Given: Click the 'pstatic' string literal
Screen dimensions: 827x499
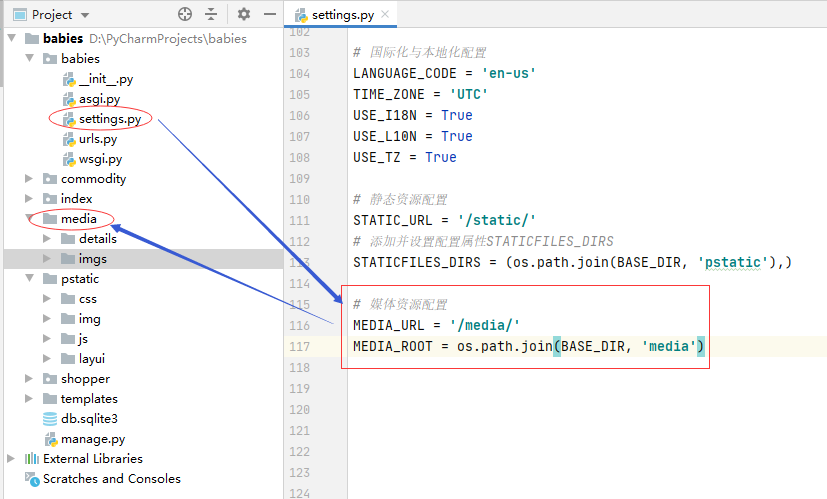Looking at the screenshot, I should pyautogui.click(x=733, y=262).
